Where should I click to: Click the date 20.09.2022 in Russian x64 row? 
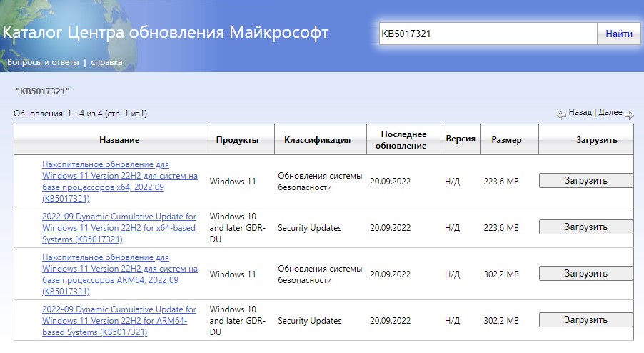[390, 182]
